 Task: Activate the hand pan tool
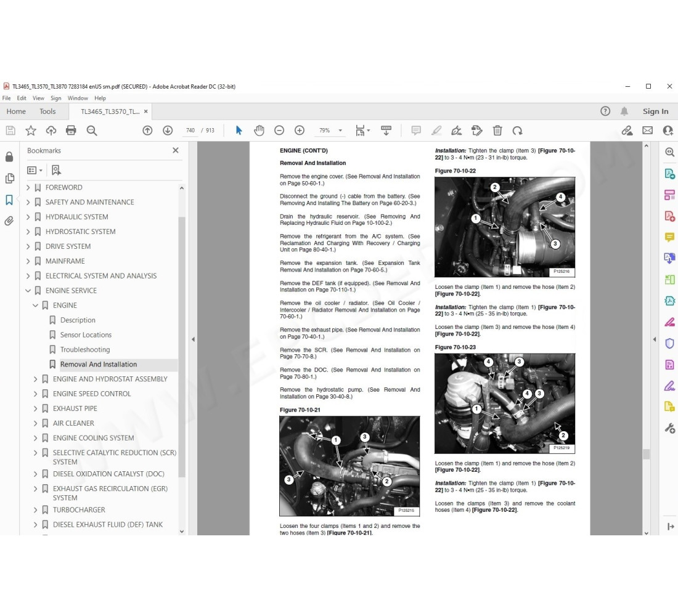(x=259, y=131)
